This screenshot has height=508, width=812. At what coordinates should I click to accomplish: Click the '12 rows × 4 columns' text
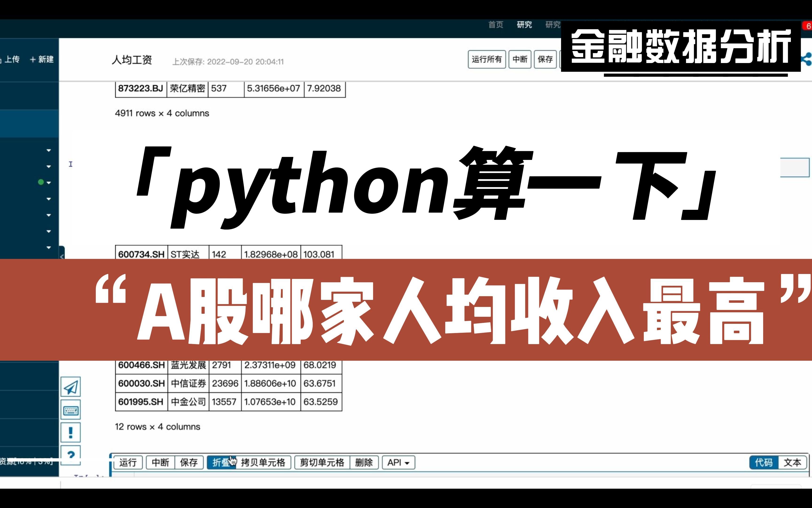click(x=158, y=427)
